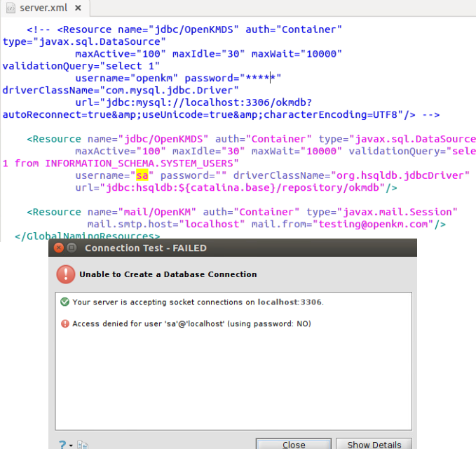
Task: Click the gray title bar button beside close
Action: pos(72,248)
